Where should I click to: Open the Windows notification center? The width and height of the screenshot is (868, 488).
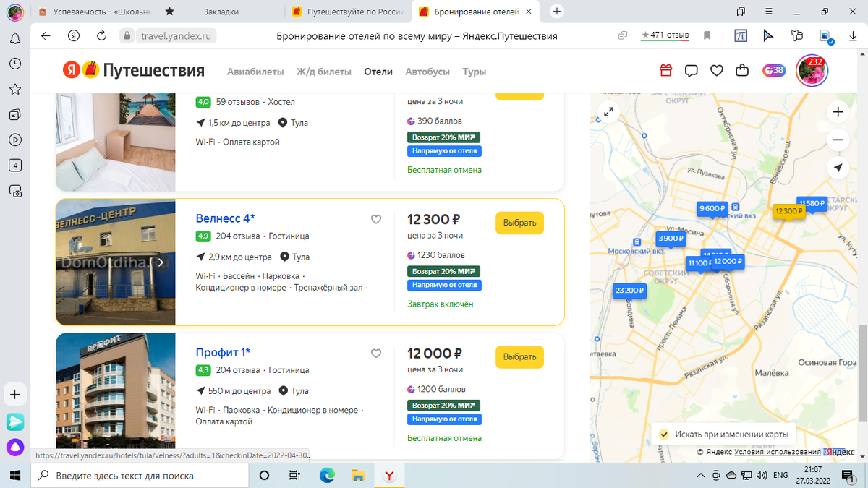pos(847,475)
